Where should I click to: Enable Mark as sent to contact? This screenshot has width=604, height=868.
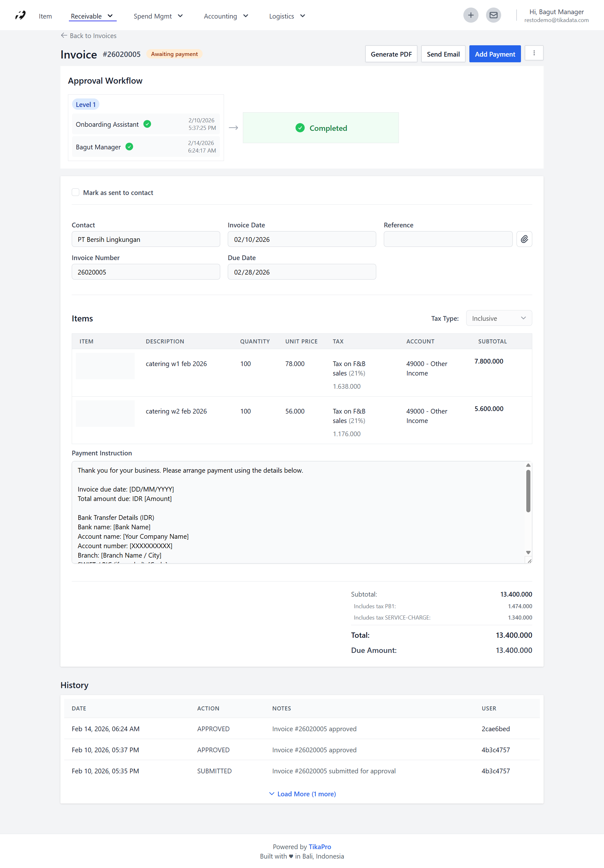(x=75, y=192)
